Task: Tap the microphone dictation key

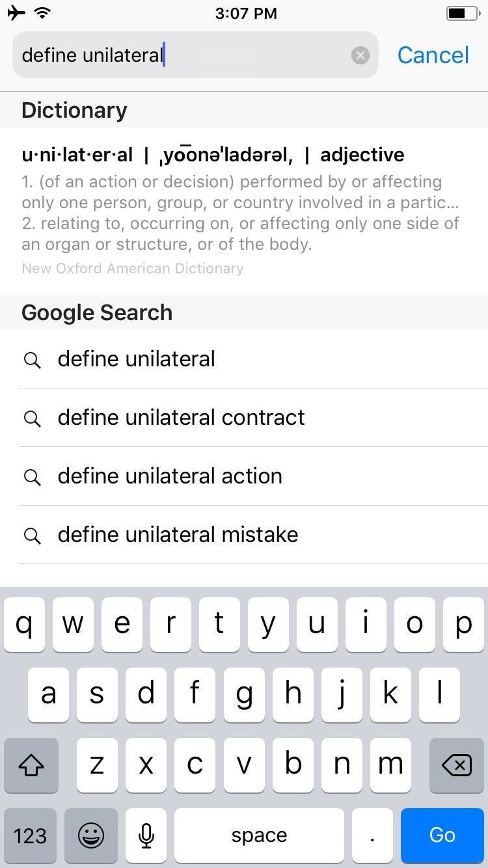Action: [x=146, y=835]
